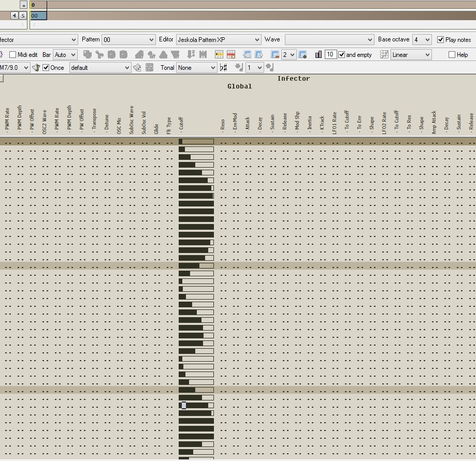This screenshot has width=476, height=461.
Task: Click the 'Transpose' column header
Action: point(94,120)
